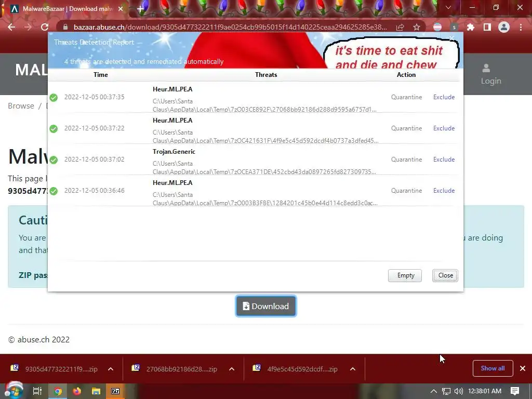Click the Threats column header
The width and height of the screenshot is (532, 399).
[x=266, y=75]
